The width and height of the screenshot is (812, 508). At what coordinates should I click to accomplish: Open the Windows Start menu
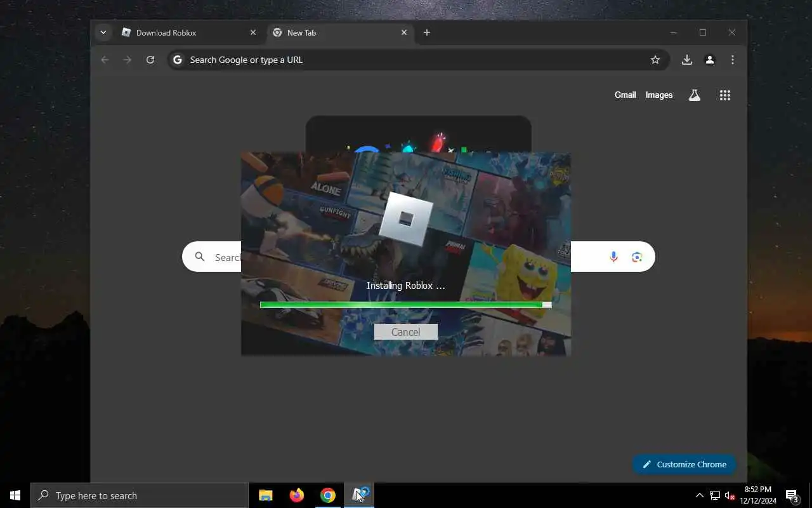[15, 495]
